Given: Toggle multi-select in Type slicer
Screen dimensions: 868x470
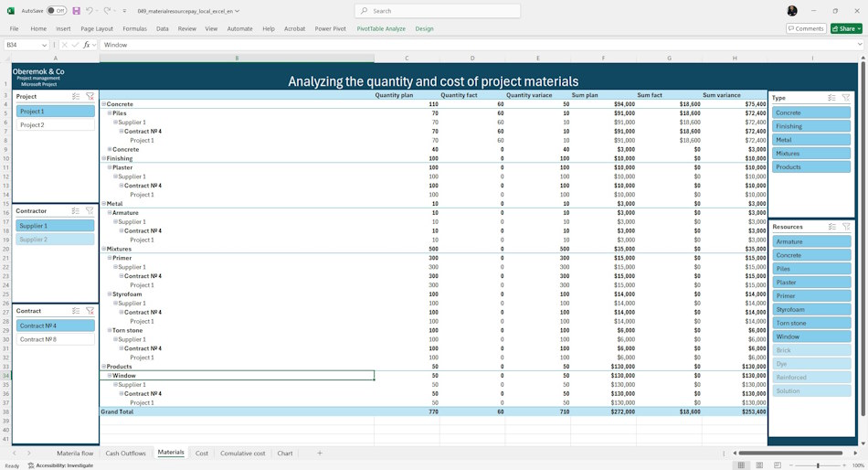Looking at the screenshot, I should point(831,98).
